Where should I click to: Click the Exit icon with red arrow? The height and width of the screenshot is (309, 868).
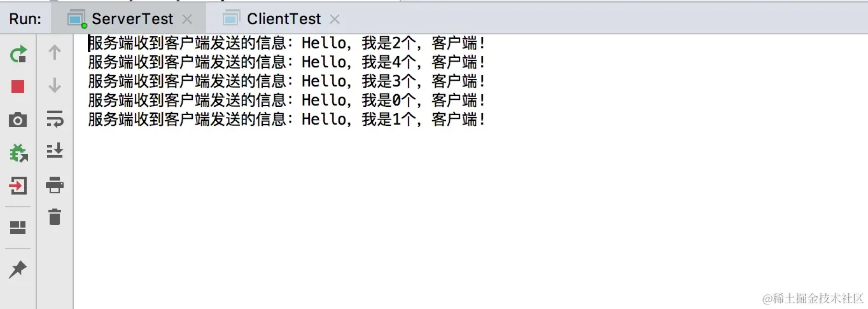[x=18, y=186]
